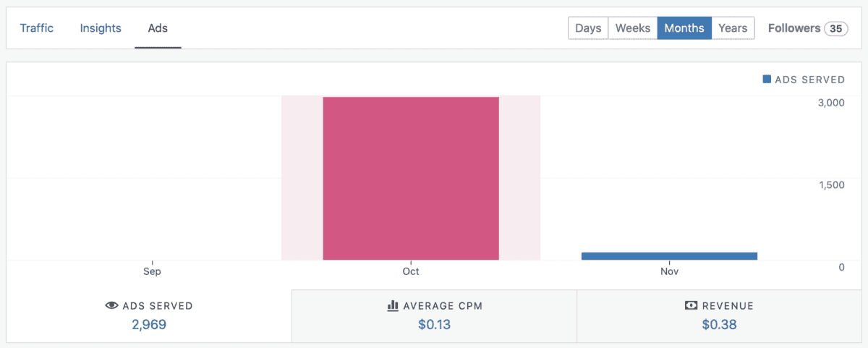Select the Average CPM $0.13 panel
Image resolution: width=868 pixels, height=348 pixels.
click(x=434, y=316)
